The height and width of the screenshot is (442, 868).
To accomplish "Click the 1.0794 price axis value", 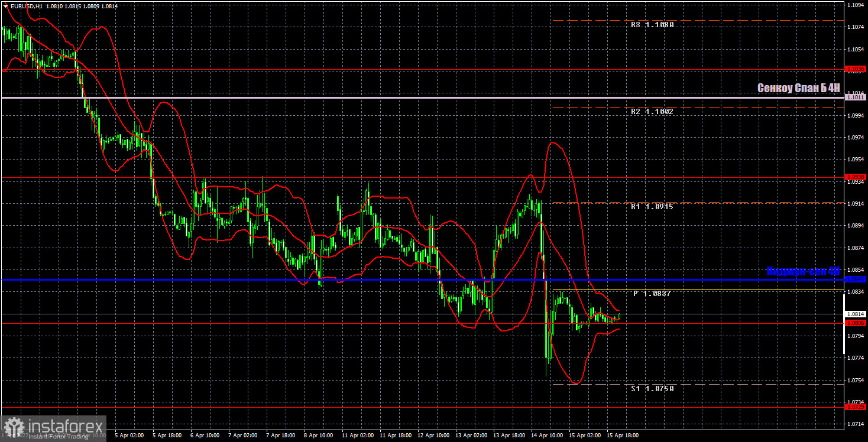I will point(856,336).
